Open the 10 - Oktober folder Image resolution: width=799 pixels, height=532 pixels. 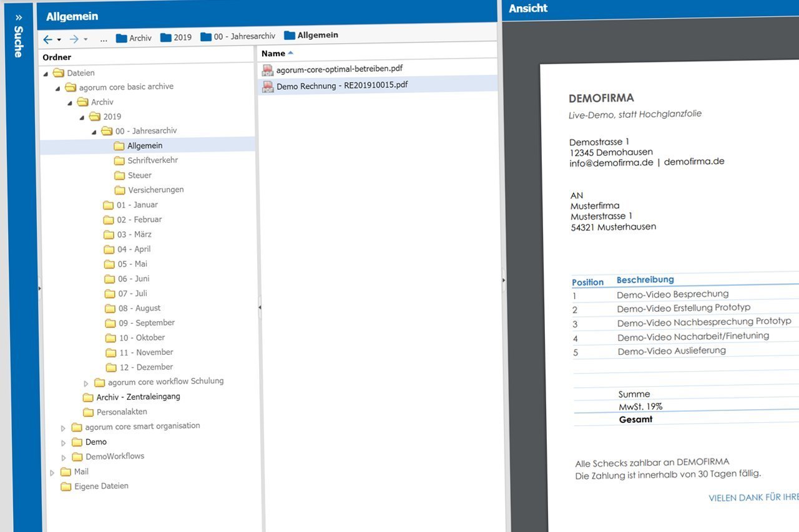pyautogui.click(x=142, y=337)
